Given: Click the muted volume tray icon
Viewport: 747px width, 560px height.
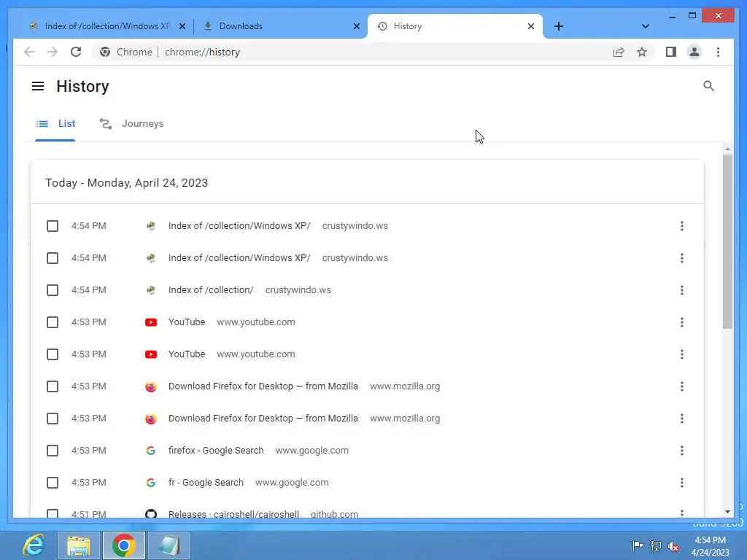Looking at the screenshot, I should pyautogui.click(x=673, y=546).
